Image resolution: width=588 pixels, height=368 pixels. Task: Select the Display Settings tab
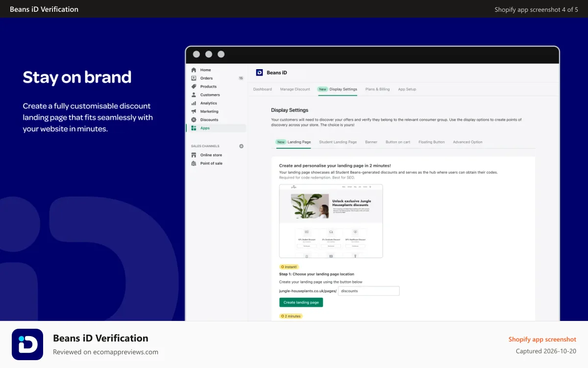(337, 89)
